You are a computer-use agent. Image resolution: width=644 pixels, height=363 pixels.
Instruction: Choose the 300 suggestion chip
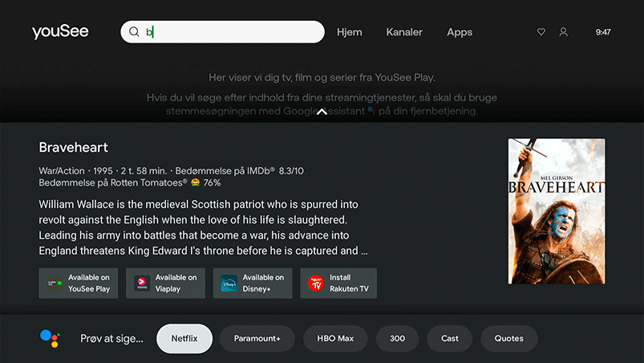pyautogui.click(x=397, y=338)
